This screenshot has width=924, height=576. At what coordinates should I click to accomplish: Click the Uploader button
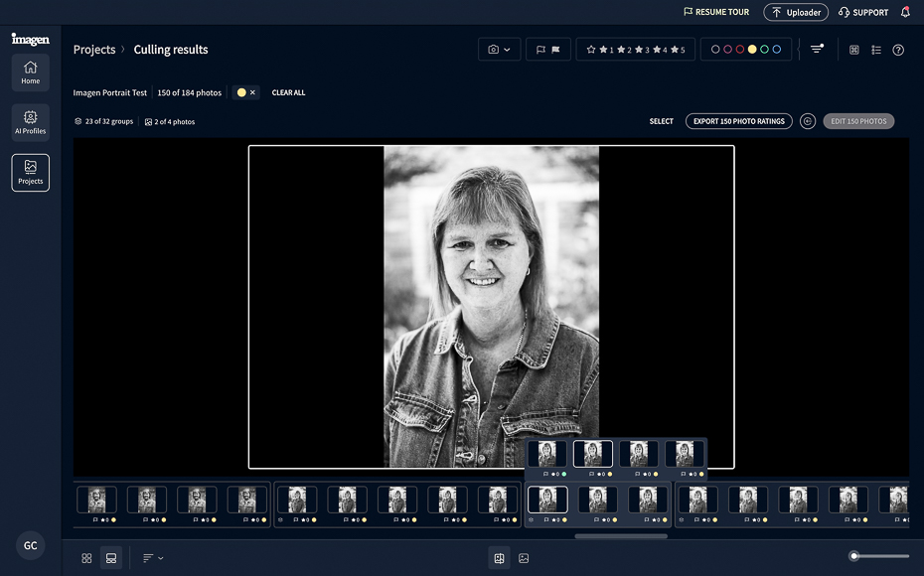[796, 12]
